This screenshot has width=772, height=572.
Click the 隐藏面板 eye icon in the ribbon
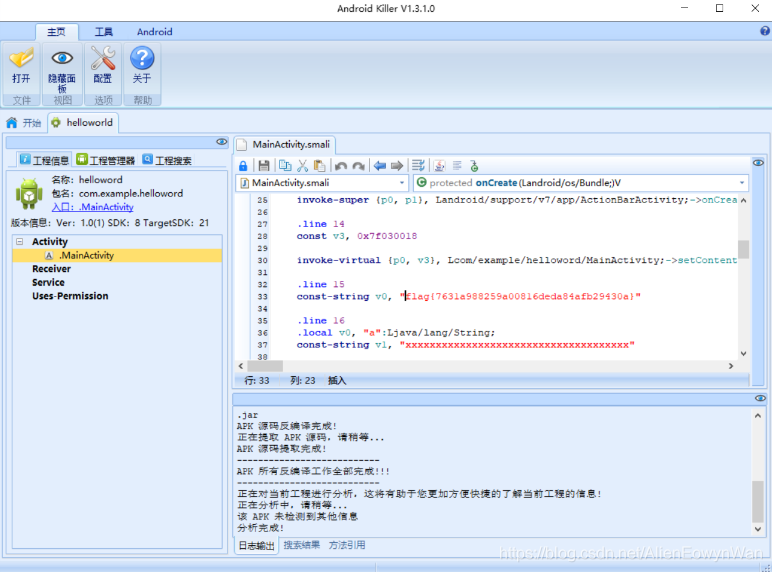(62, 58)
